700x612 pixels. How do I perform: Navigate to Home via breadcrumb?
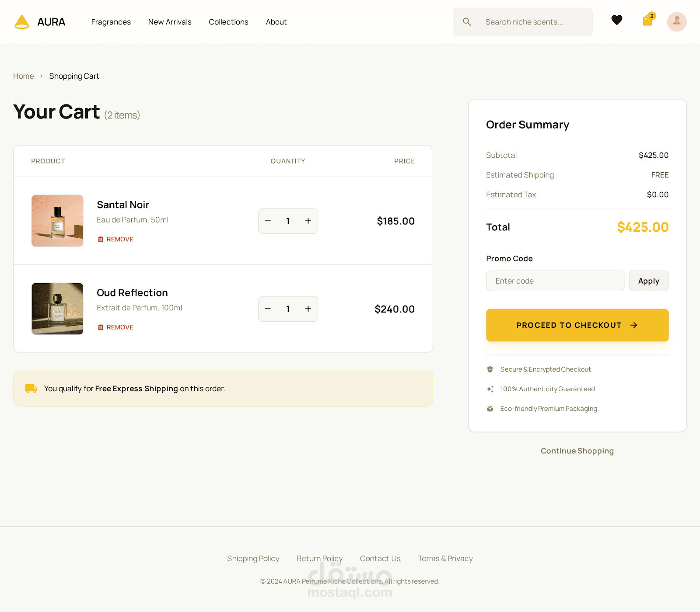pyautogui.click(x=23, y=76)
